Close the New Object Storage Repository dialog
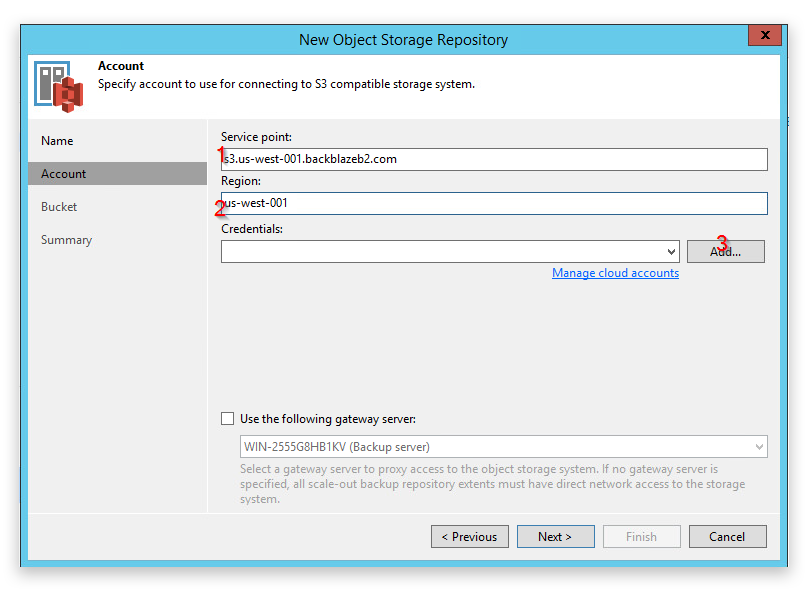The height and width of the screenshot is (590, 808). pos(765,35)
